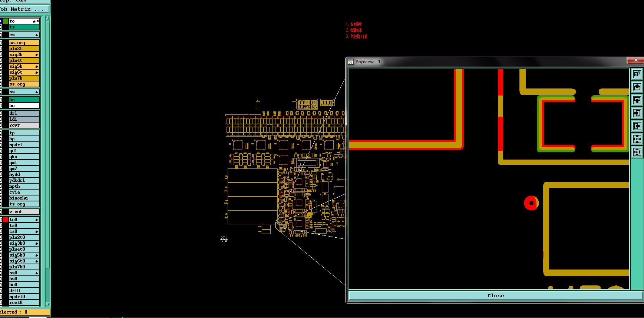Toggle display checkbox for the v-cut layer

pyautogui.click(x=1, y=212)
